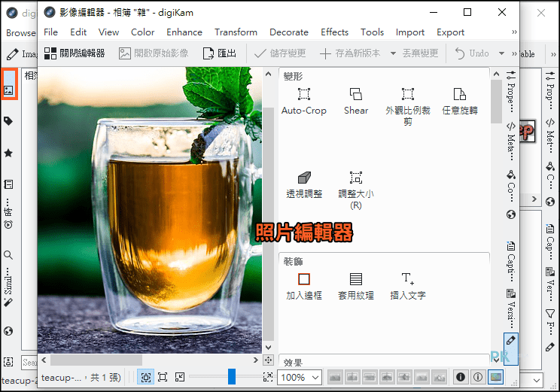This screenshot has width=560, height=392.
Task: Open the Colors tab in the editor's right sidebar
Action: (x=511, y=186)
